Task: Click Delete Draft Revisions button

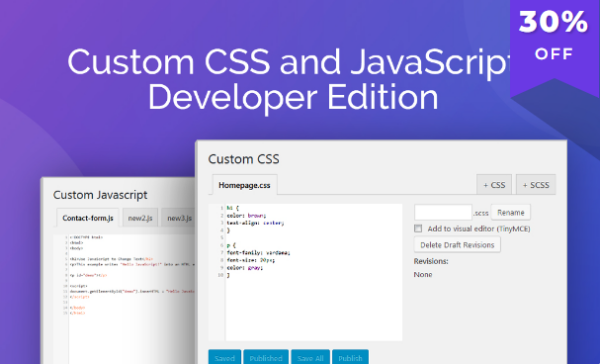Action: click(457, 245)
